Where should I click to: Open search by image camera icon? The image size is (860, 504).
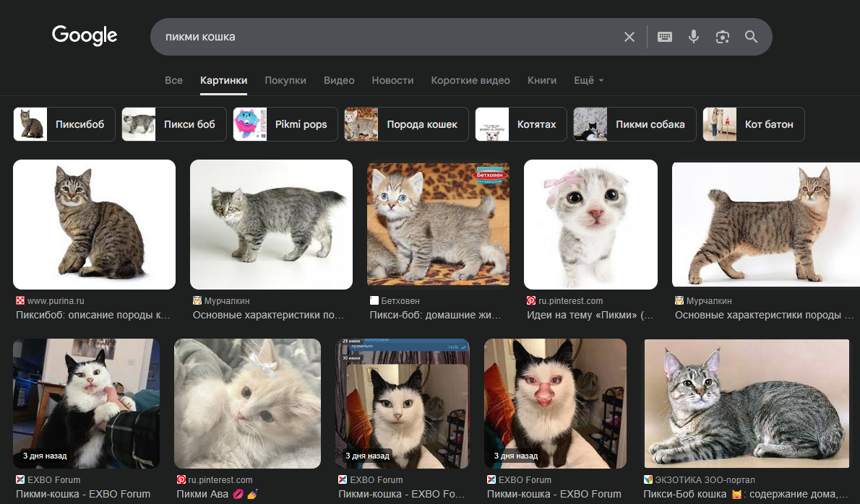tap(723, 37)
